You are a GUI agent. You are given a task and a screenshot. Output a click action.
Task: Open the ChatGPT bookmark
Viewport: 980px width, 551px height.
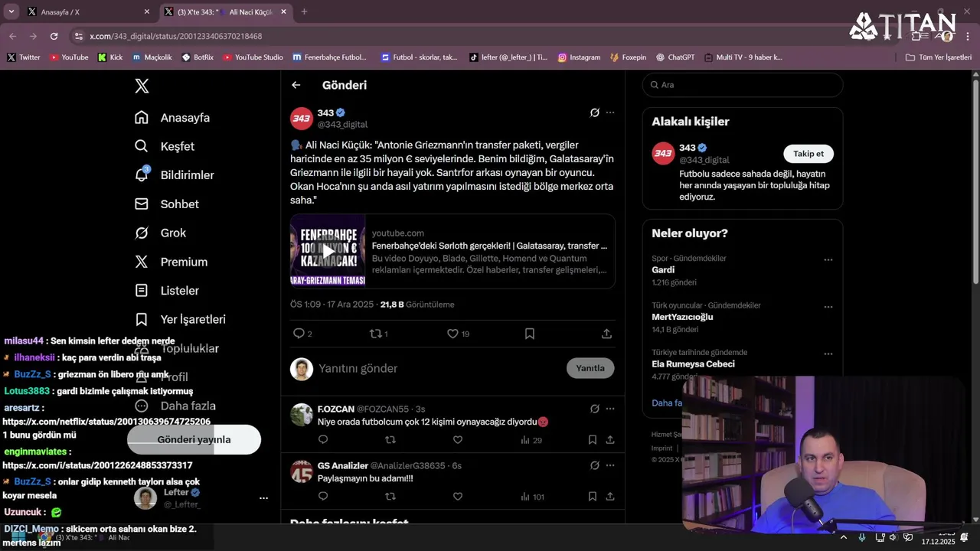(675, 57)
